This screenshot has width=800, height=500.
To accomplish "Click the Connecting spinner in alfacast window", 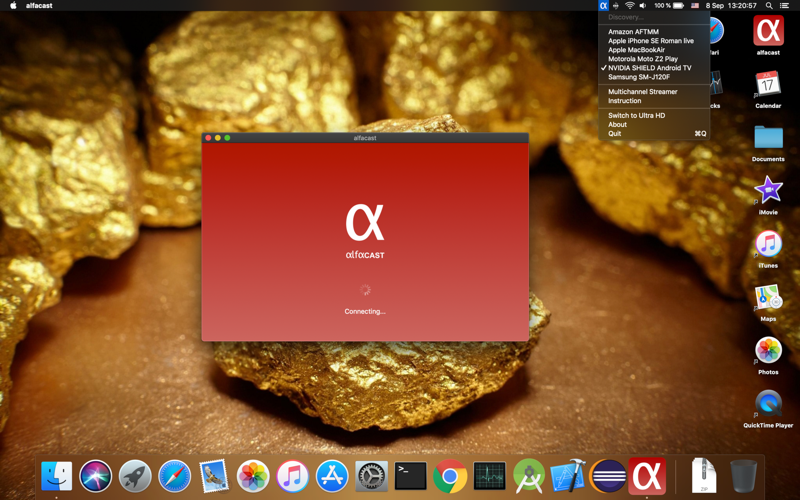I will (365, 290).
